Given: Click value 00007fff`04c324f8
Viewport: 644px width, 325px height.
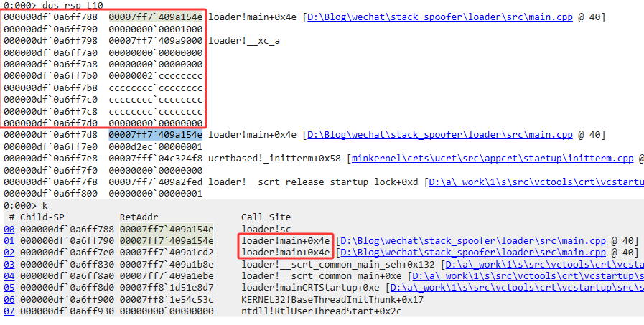Looking at the screenshot, I should pos(156,159).
